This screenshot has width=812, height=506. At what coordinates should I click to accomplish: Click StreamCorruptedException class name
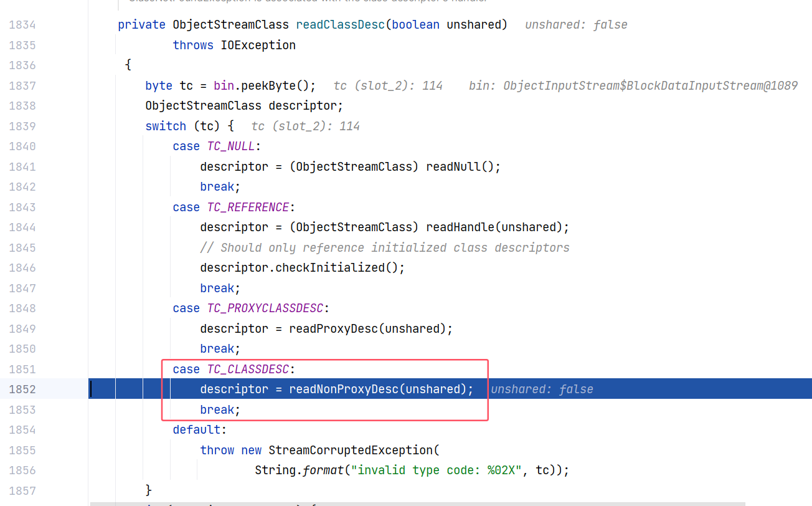click(x=350, y=450)
